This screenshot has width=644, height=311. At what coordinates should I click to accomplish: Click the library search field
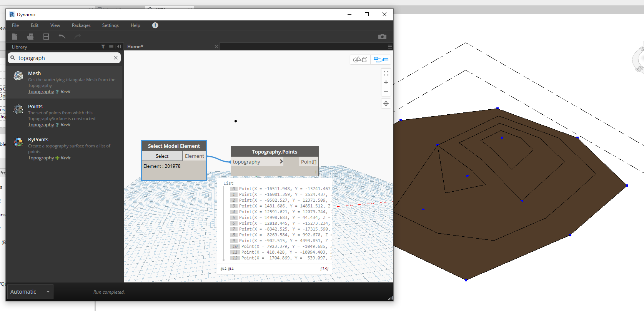click(64, 58)
